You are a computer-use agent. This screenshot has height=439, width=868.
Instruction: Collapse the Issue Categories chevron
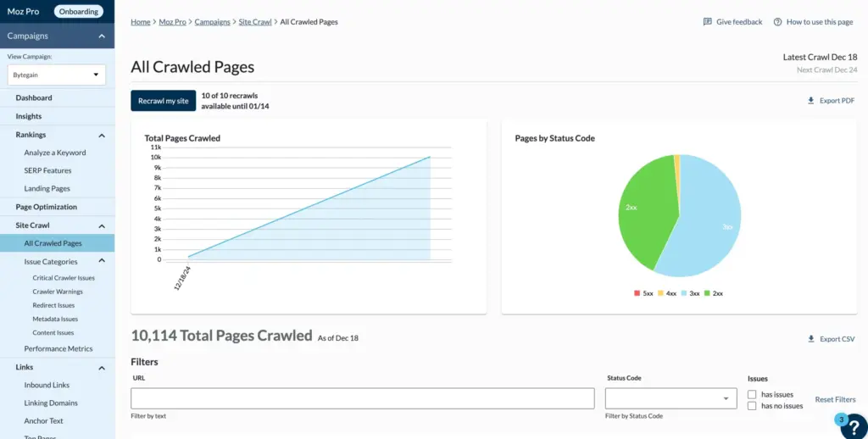[x=102, y=261]
